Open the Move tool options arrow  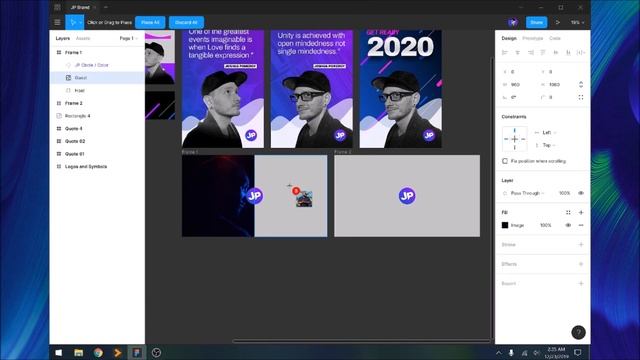pos(81,22)
